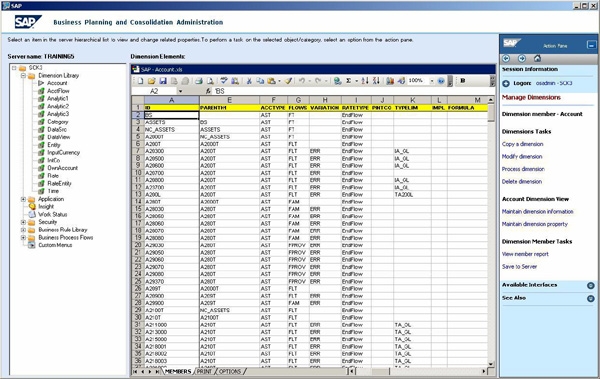Expand the Available Interfaces section

point(591,285)
